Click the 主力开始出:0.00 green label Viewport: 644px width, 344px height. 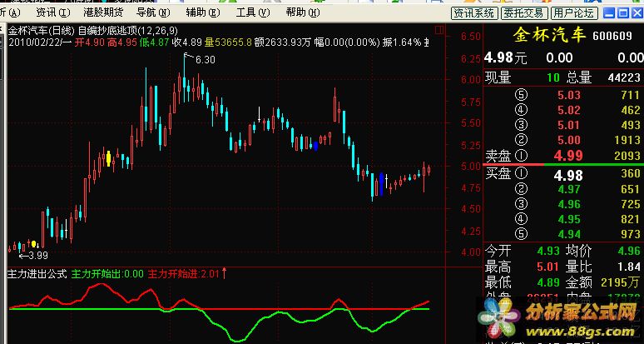107,274
